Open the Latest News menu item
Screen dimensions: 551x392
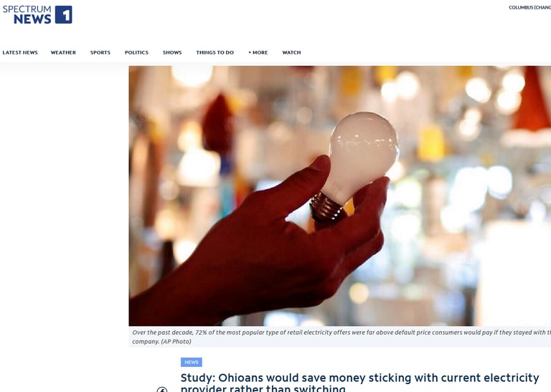pos(20,52)
